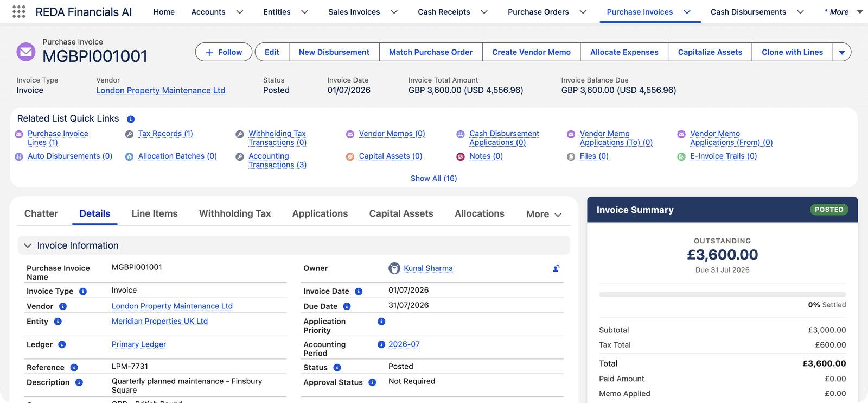Click the New Disbursement button
The height and width of the screenshot is (403, 868).
[x=334, y=52]
